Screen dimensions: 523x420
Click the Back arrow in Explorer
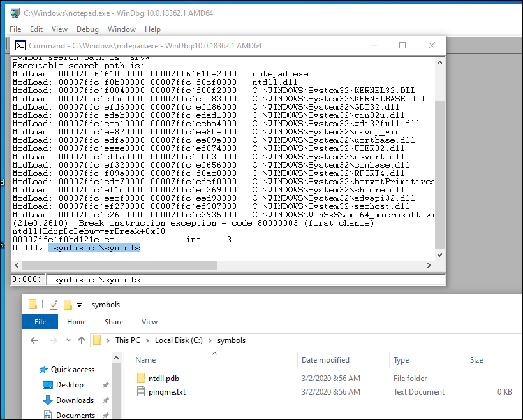[34, 340]
